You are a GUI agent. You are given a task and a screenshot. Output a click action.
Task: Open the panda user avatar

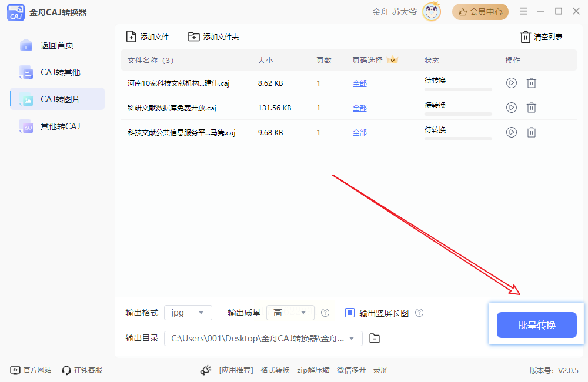tap(432, 12)
